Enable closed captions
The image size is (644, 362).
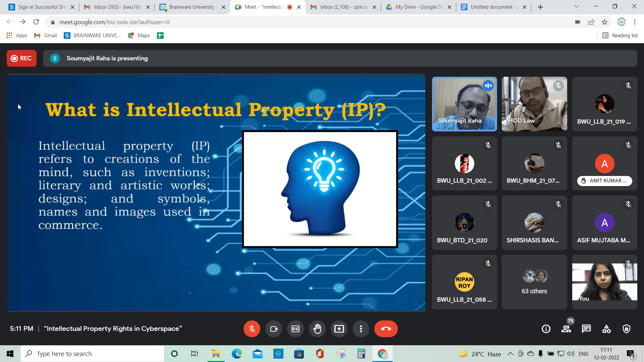click(x=295, y=329)
